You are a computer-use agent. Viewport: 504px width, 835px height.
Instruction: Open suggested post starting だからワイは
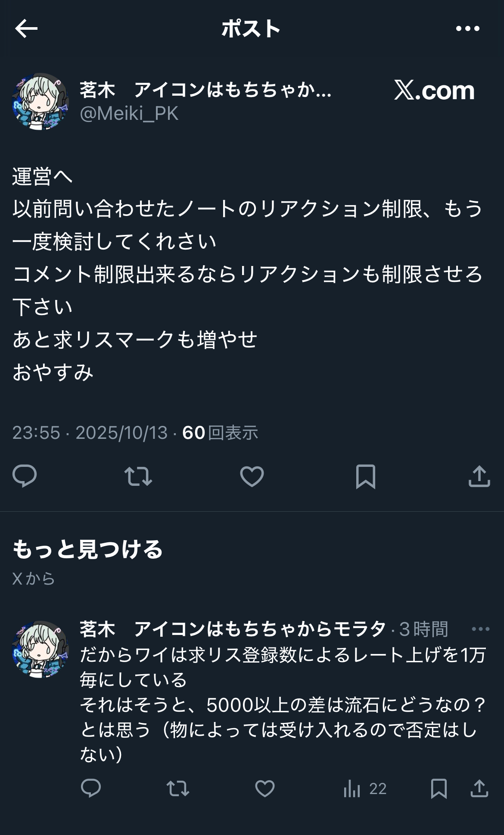pyautogui.click(x=283, y=704)
